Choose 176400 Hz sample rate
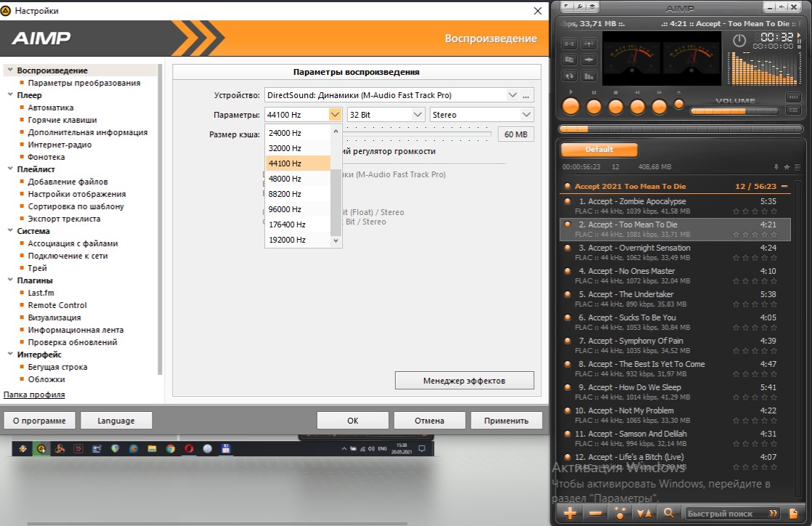 tap(298, 224)
